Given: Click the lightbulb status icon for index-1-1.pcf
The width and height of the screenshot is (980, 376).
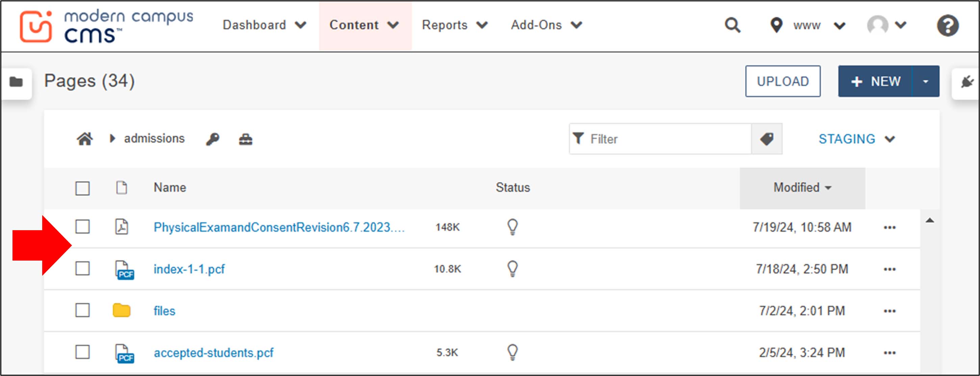Looking at the screenshot, I should click(513, 269).
